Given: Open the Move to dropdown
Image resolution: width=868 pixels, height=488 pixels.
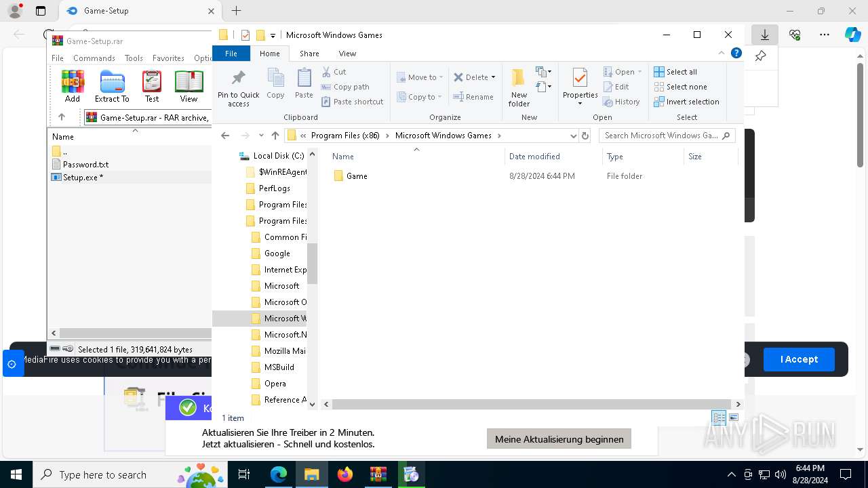Looking at the screenshot, I should tap(420, 77).
